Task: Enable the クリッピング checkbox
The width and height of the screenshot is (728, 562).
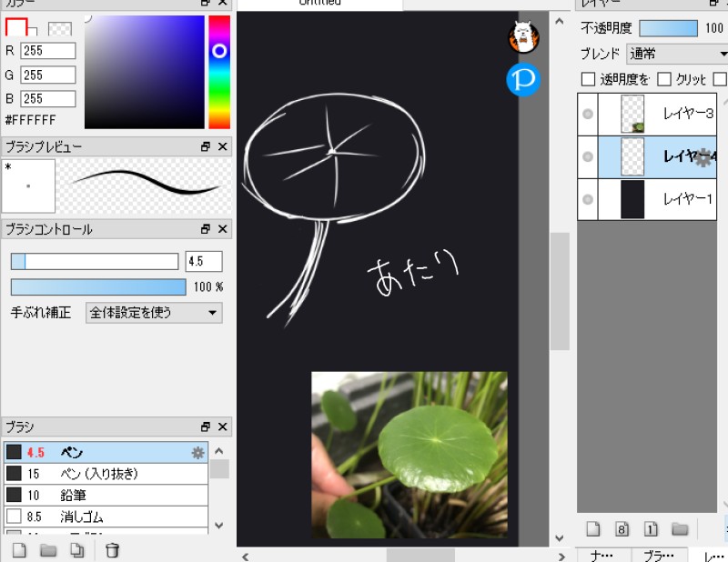Action: (664, 79)
